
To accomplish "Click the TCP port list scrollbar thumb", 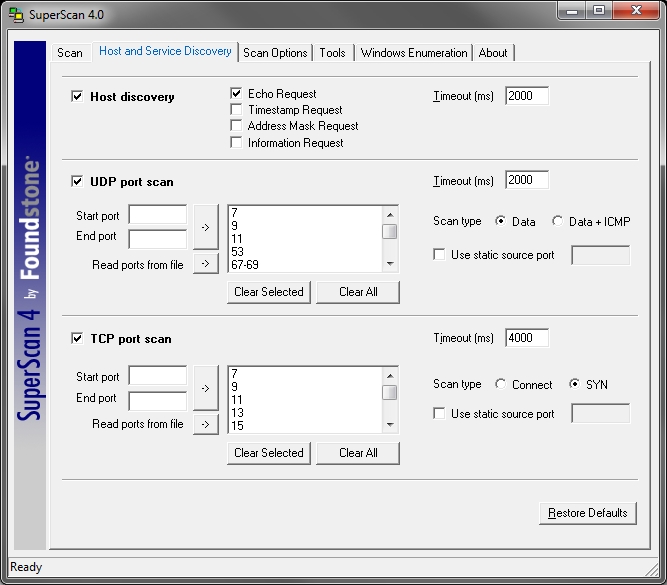I will (x=390, y=392).
